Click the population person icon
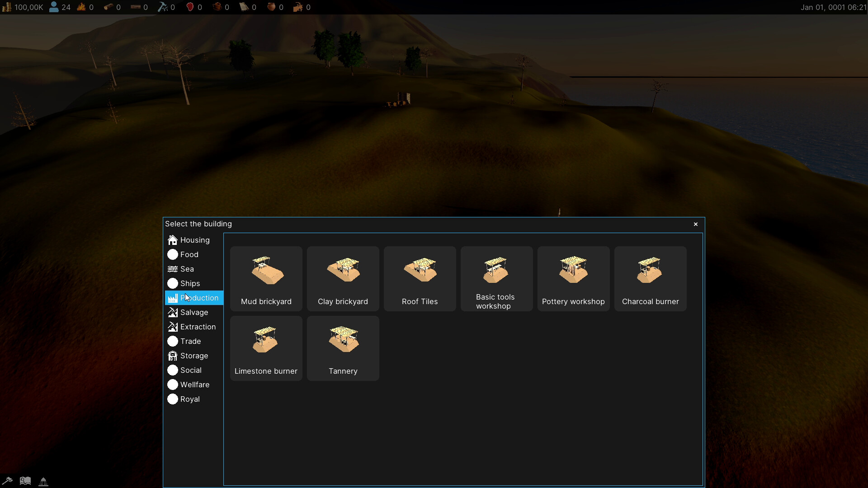This screenshot has height=488, width=868. point(54,7)
